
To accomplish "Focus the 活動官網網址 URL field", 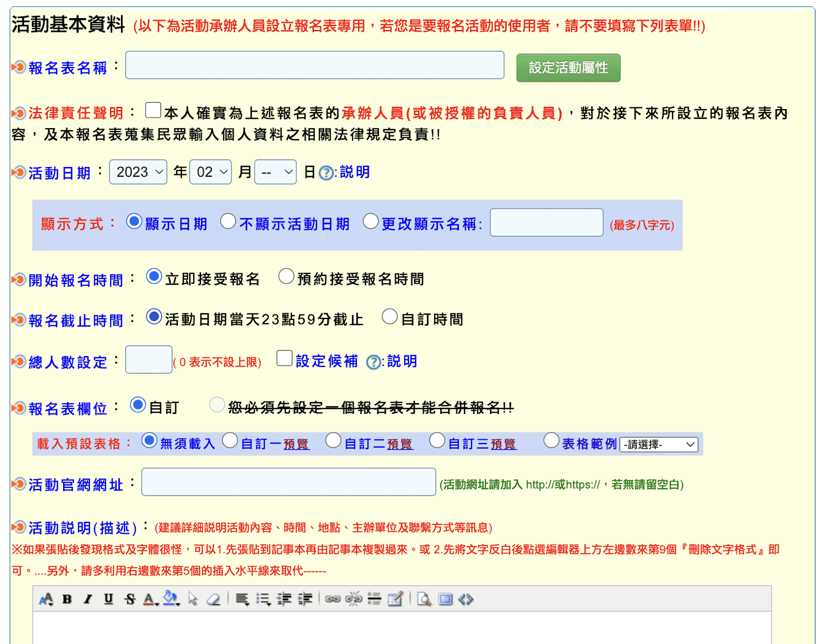I will point(289,482).
